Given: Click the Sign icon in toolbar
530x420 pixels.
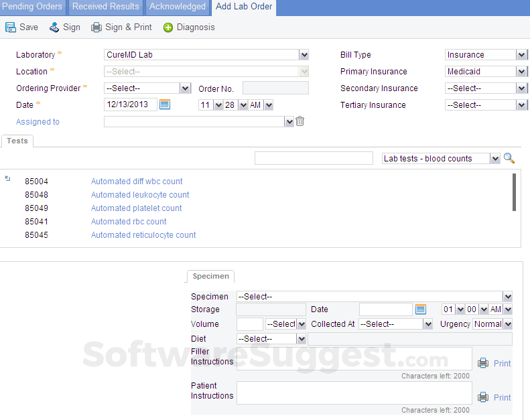Looking at the screenshot, I should (x=54, y=27).
